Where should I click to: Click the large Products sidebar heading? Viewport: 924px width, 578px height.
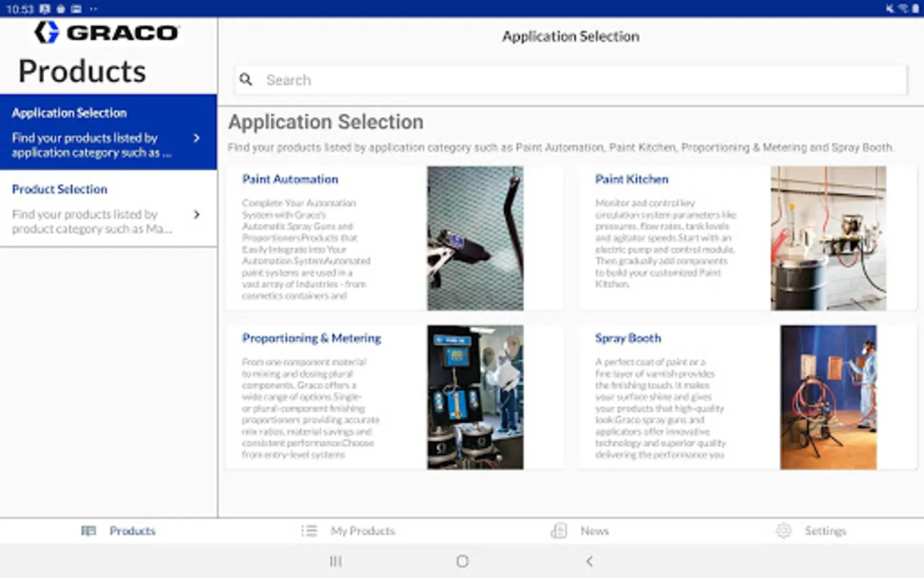[x=82, y=71]
